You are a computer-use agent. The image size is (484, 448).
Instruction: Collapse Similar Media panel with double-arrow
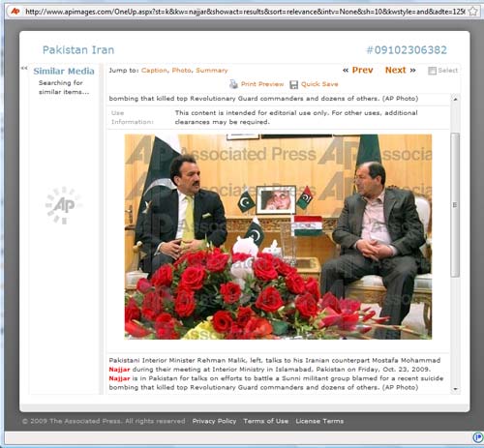tap(24, 68)
